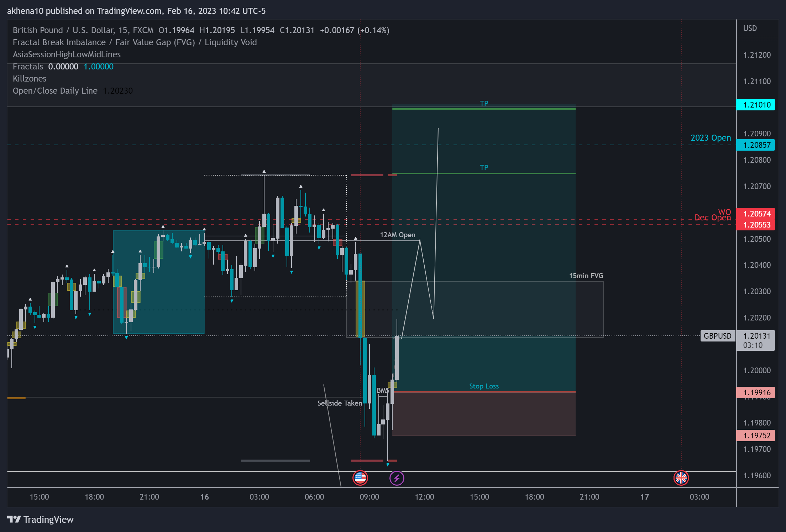Select the Fractal Break Imbalance indicator legend

coord(135,42)
